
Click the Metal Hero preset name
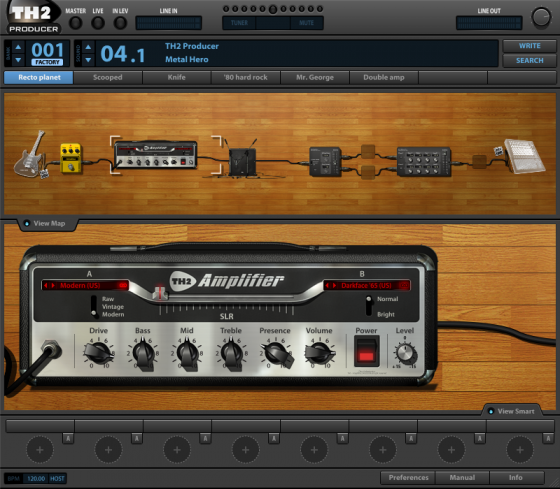[186, 60]
